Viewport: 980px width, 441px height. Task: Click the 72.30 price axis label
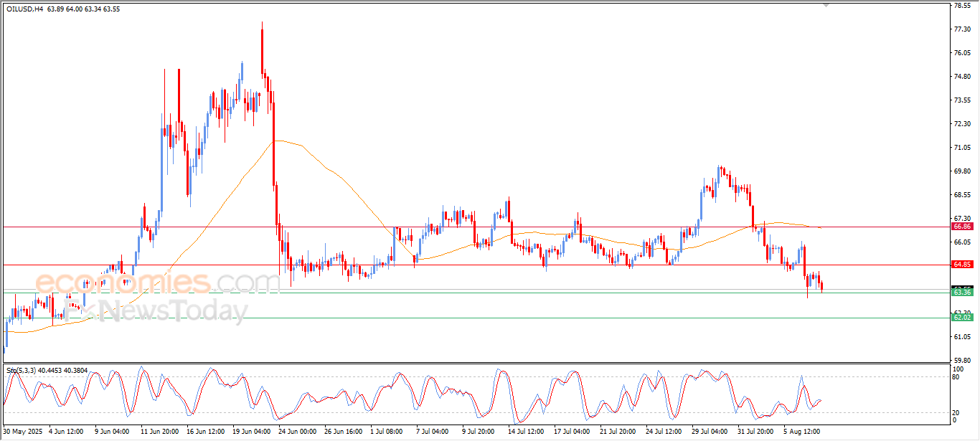[x=961, y=124]
